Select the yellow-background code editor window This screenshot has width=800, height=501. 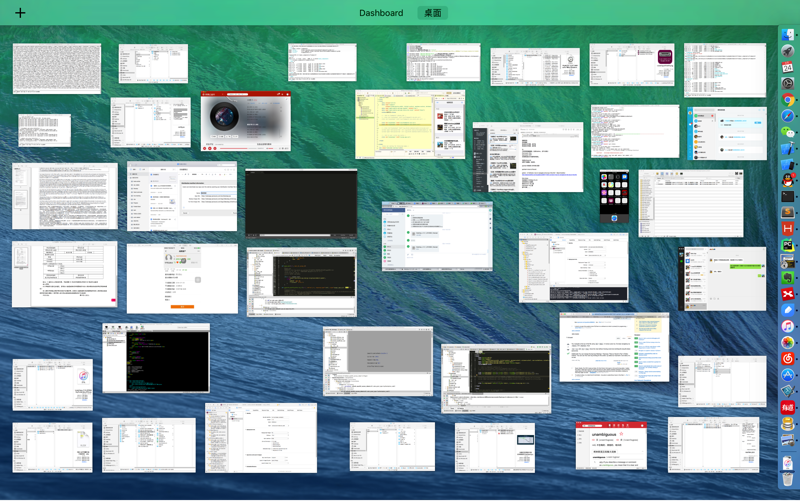[x=410, y=124]
